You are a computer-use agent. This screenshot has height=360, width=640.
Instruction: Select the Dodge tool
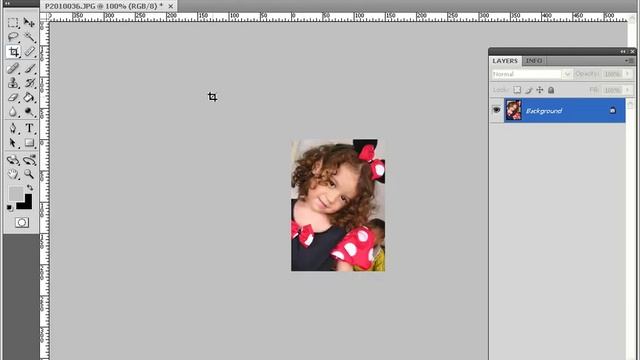pos(29,111)
